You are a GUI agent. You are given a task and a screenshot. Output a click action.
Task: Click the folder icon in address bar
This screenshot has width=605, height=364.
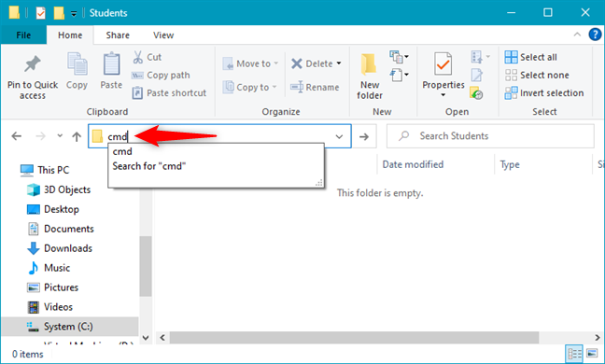[x=97, y=136]
